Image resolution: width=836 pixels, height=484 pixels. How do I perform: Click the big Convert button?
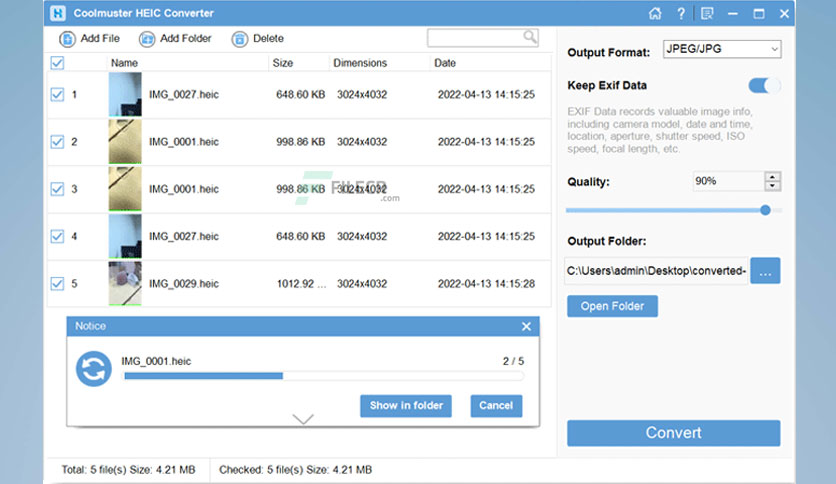point(673,433)
